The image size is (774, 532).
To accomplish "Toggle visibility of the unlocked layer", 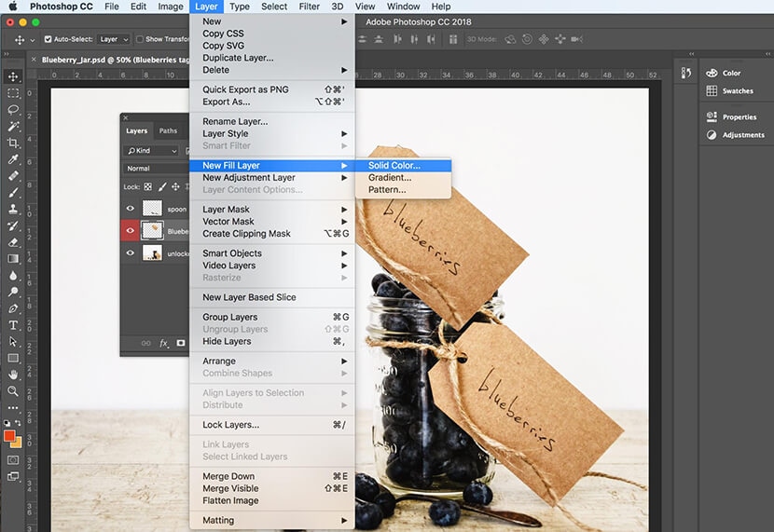I will [131, 252].
